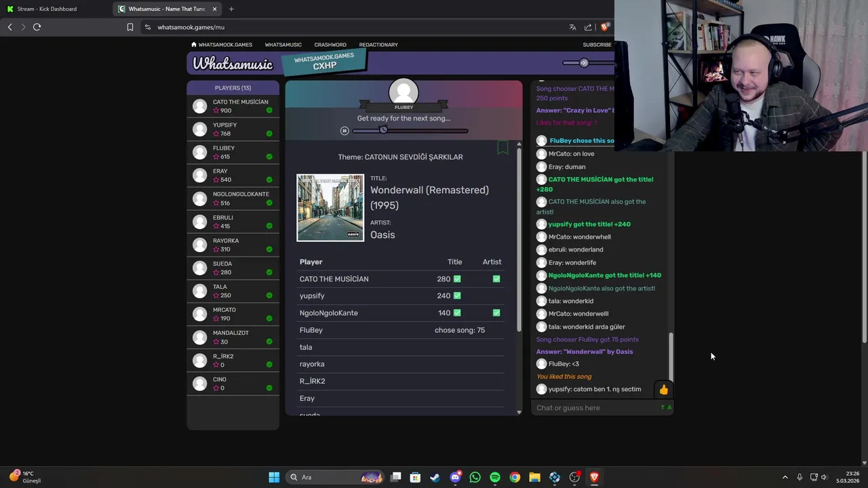Open the REDACTIONARY nav item
Screen dimensions: 868x488
pos(378,45)
